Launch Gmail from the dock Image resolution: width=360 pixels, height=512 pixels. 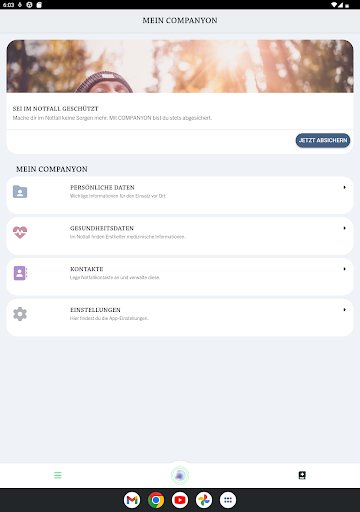pyautogui.click(x=132, y=500)
